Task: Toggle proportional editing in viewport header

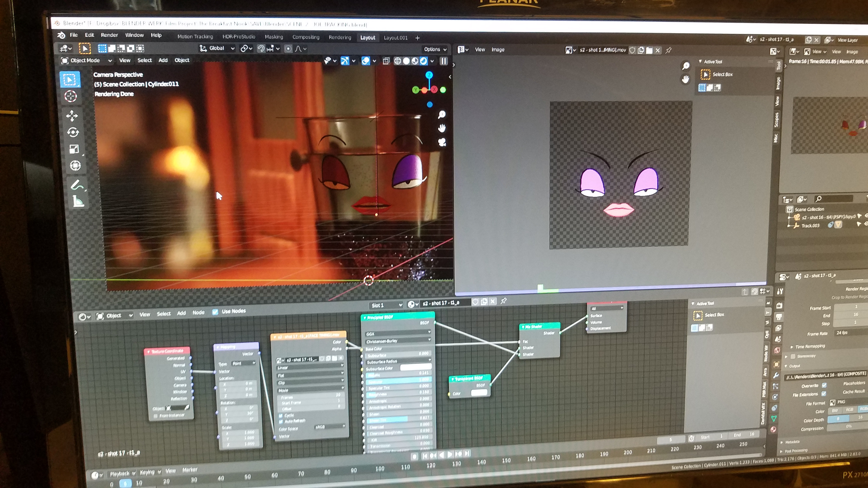Action: point(288,49)
